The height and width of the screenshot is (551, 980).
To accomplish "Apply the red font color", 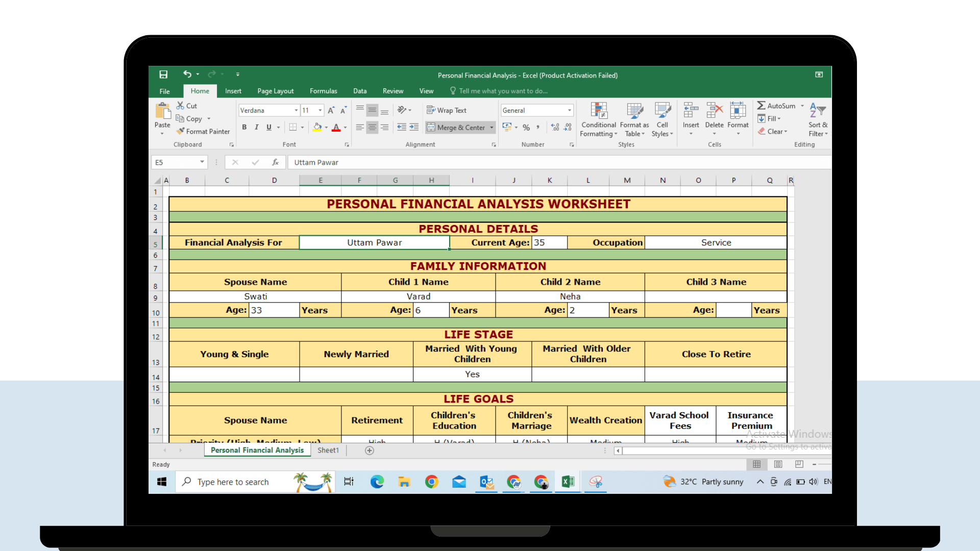I will [336, 127].
